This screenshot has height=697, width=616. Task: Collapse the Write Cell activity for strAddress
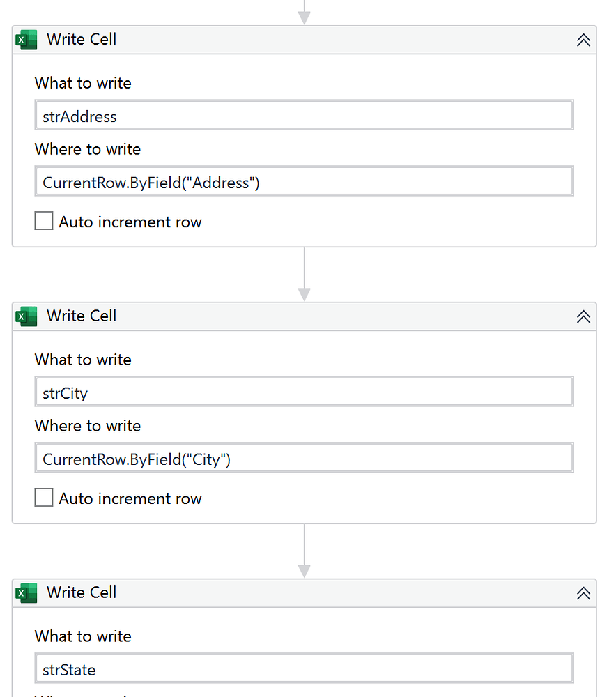tap(583, 40)
